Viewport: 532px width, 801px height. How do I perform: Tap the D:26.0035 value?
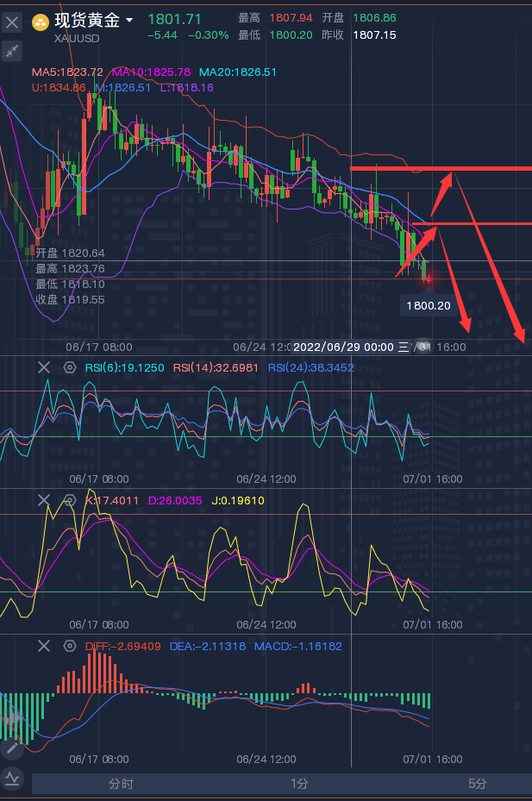tap(175, 501)
